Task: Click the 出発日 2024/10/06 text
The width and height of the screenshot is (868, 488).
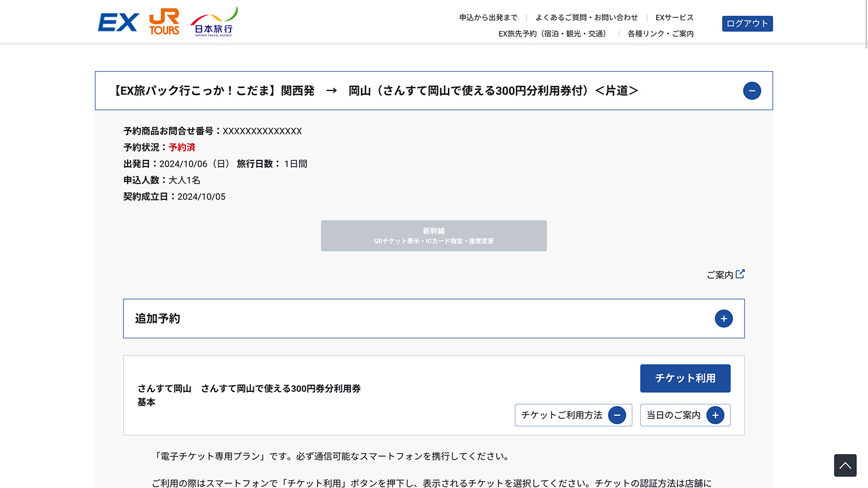Action: coord(176,164)
